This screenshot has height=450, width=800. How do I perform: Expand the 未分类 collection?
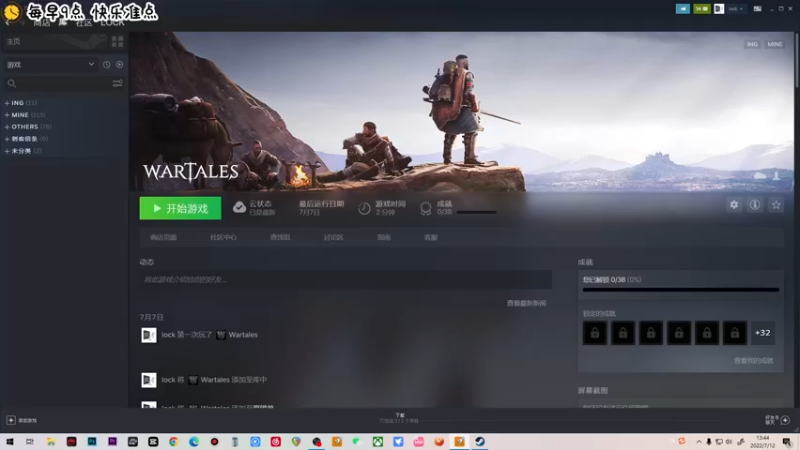click(x=23, y=151)
